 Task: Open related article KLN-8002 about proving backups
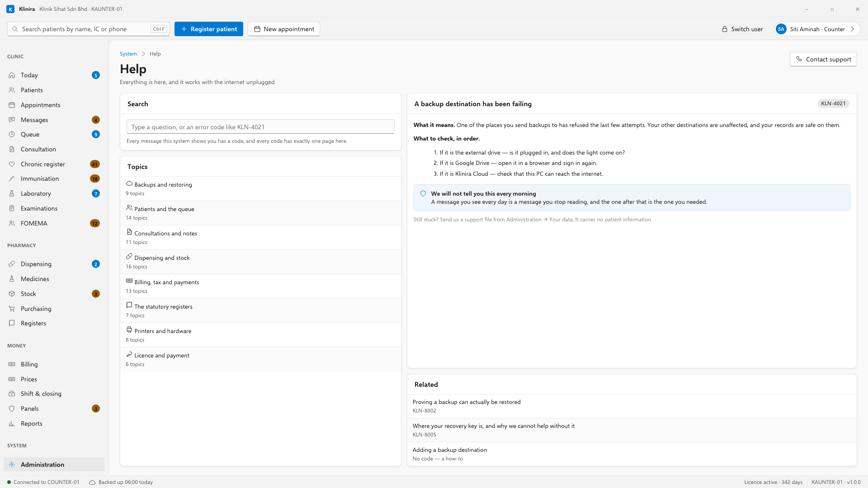[632, 406]
